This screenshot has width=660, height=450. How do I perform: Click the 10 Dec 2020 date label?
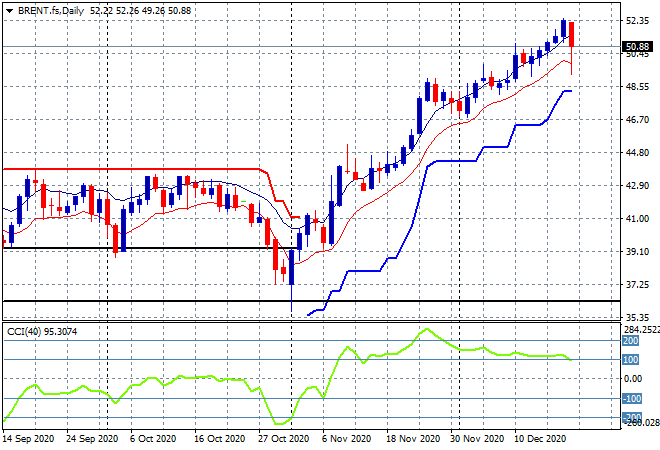540,439
